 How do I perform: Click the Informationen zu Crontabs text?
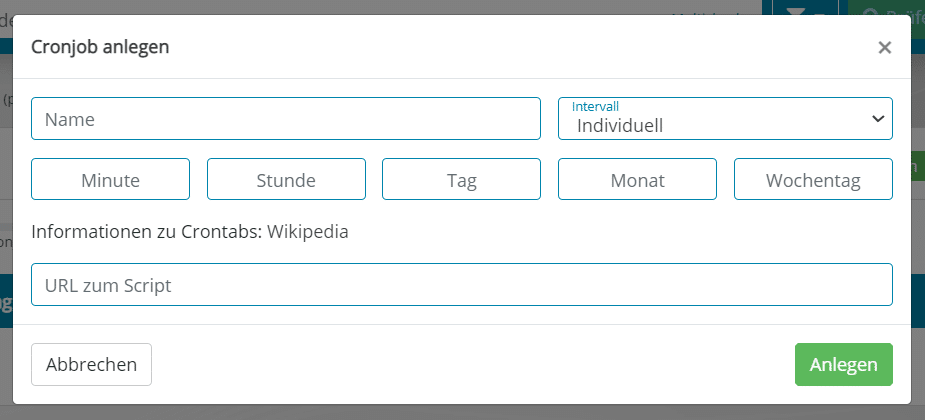(146, 232)
